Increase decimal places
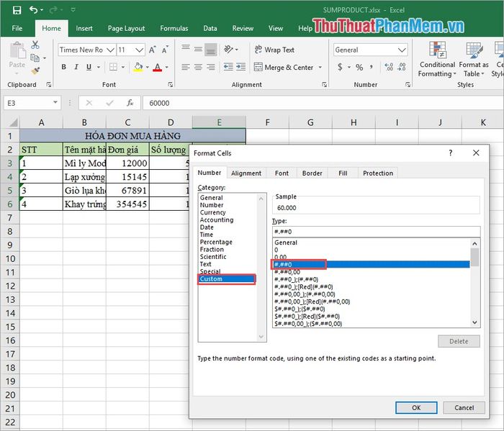Viewport: 504px width, 431px height. (x=389, y=67)
